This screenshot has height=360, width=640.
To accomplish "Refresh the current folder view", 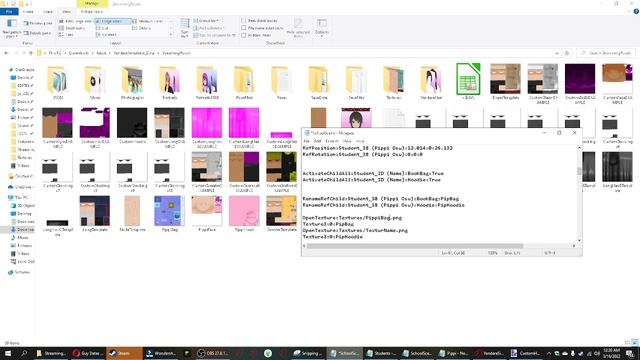I will (567, 53).
